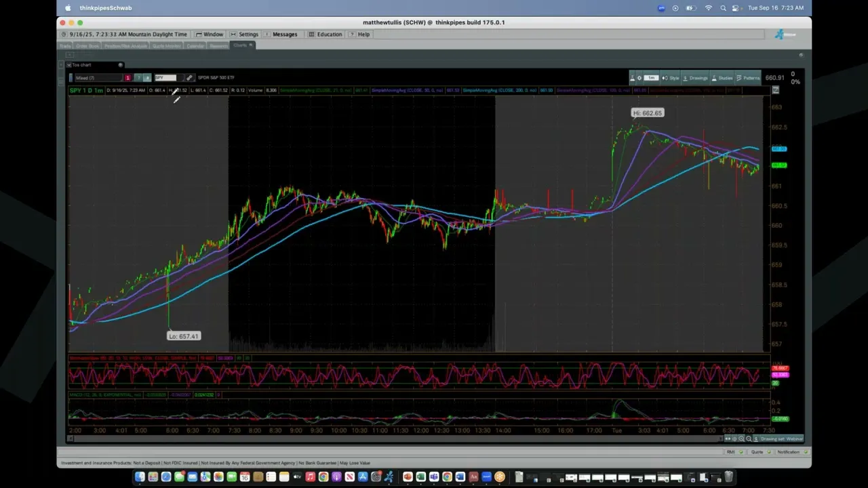Click the red symbol link number 1
This screenshot has height=488, width=868.
(x=127, y=77)
